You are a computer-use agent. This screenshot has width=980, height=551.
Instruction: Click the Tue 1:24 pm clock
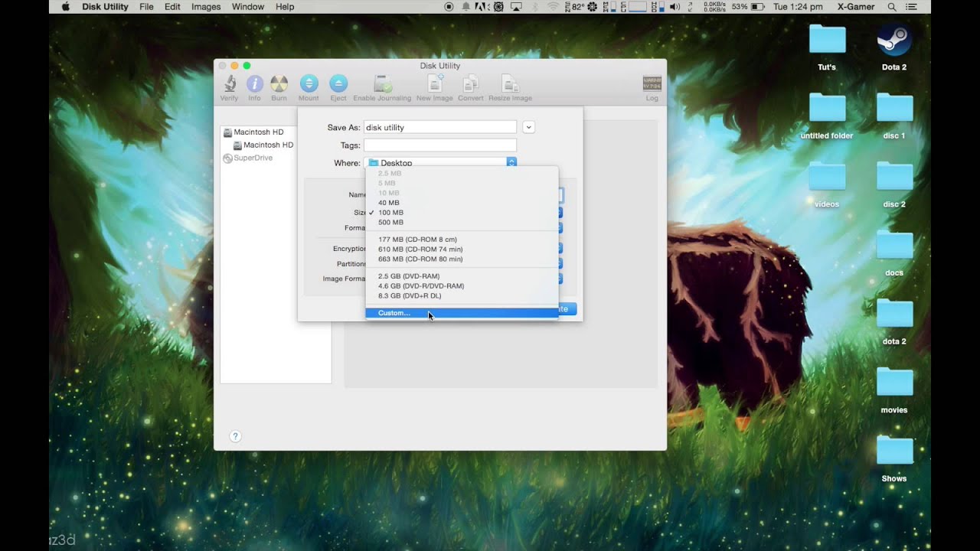(x=798, y=7)
